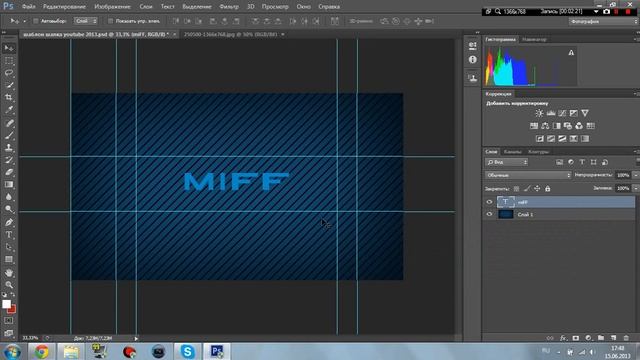
Task: Select the Eyedropper tool
Action: [9, 110]
